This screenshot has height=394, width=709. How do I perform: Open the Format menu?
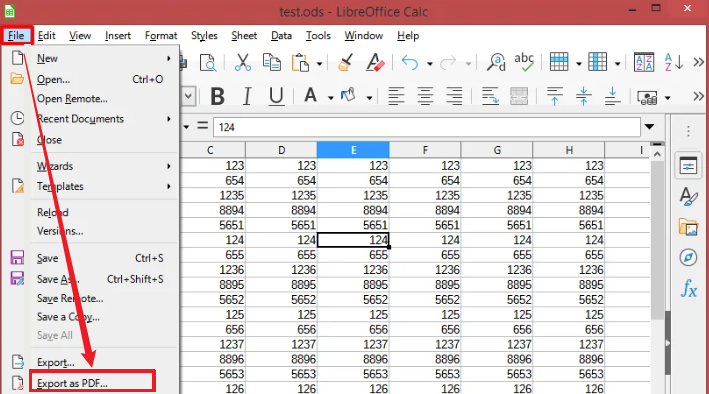point(161,35)
